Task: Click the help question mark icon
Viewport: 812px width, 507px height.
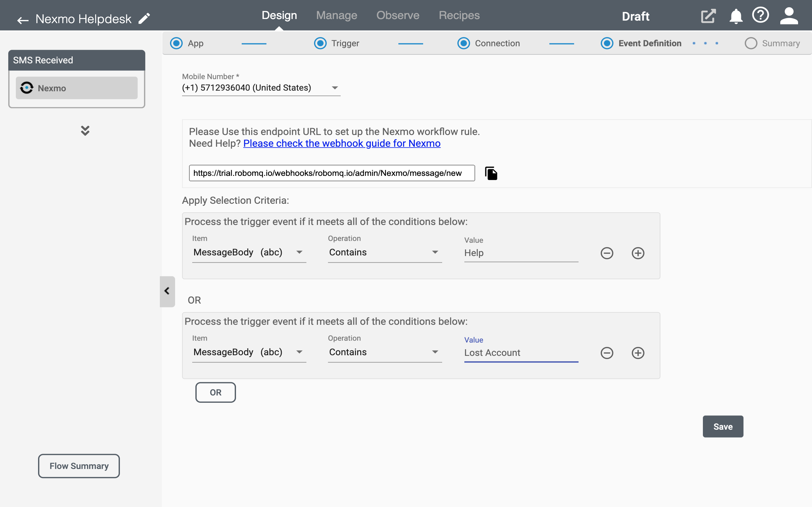Action: (x=761, y=15)
